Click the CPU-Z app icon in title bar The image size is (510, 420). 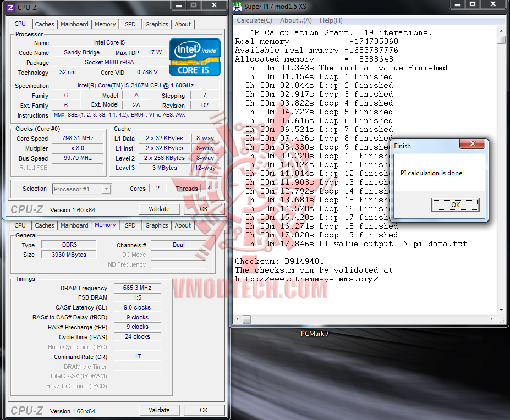coord(10,7)
